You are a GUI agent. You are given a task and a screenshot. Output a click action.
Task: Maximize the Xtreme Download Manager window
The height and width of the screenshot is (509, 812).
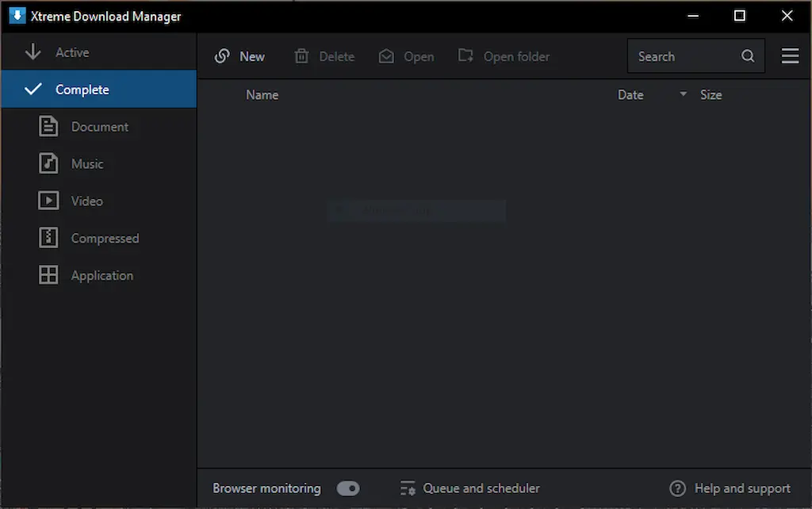[740, 16]
